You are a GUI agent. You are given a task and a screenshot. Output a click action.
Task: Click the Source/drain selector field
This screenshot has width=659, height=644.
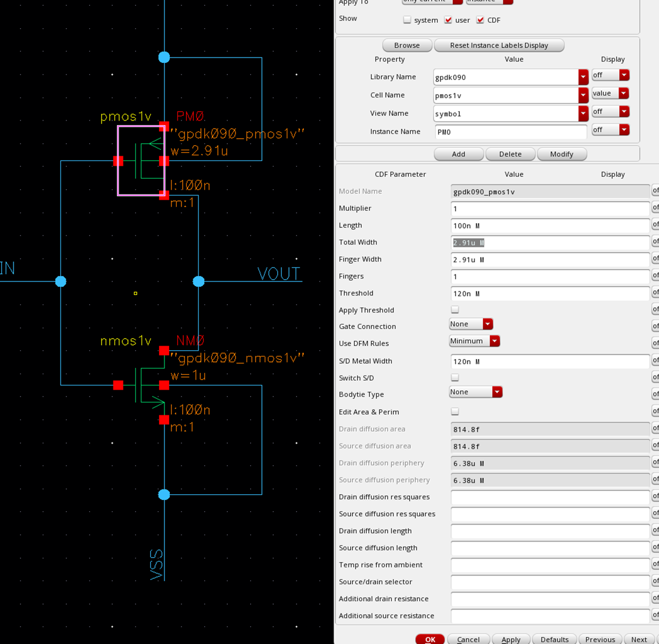tap(550, 582)
